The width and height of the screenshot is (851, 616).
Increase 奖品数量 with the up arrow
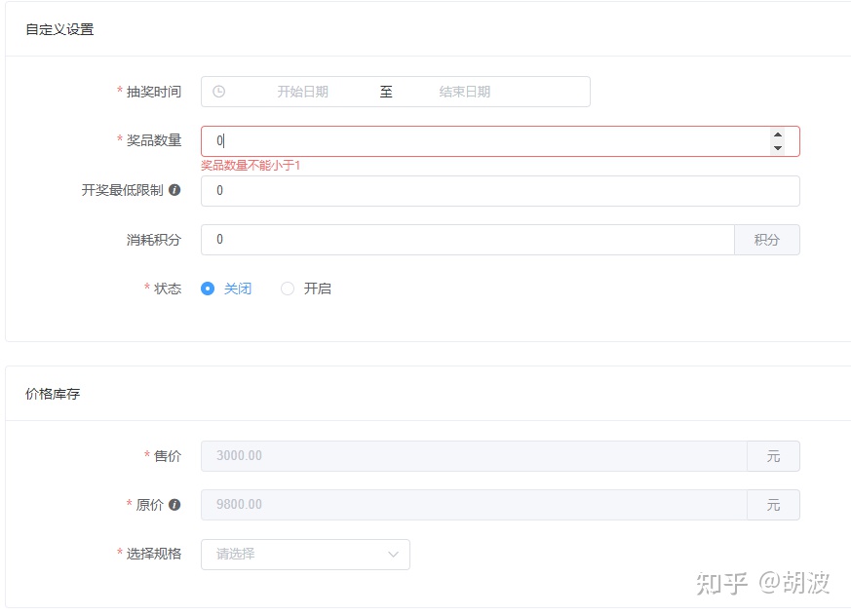tap(777, 135)
